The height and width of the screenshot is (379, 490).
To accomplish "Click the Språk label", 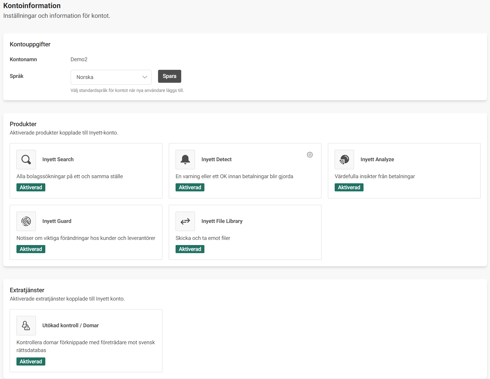I will click(x=17, y=76).
